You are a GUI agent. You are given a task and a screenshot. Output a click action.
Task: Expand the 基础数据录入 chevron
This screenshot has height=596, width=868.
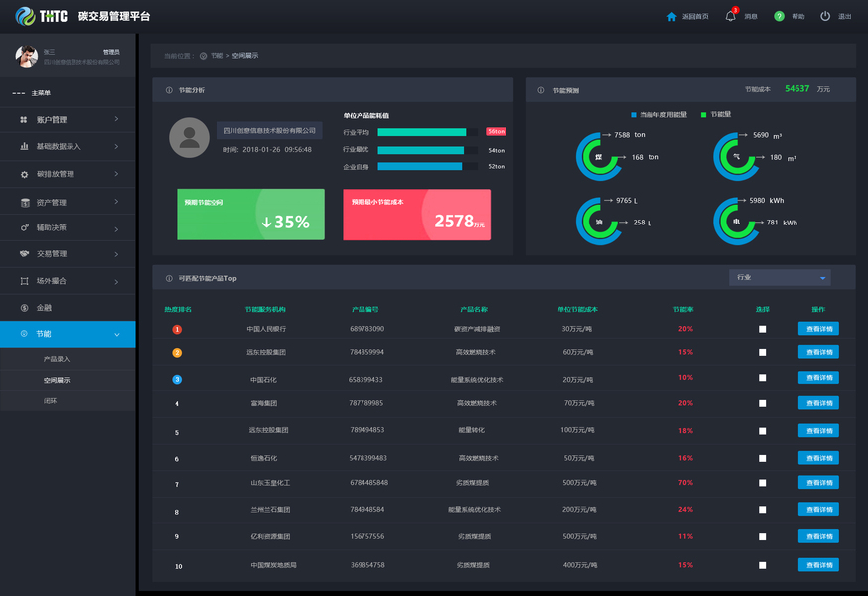pyautogui.click(x=116, y=146)
